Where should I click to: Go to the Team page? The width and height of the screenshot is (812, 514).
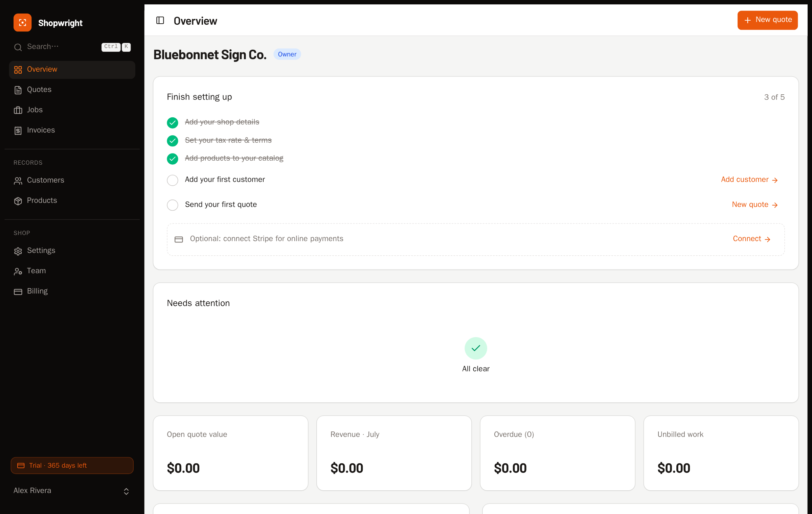pyautogui.click(x=72, y=271)
